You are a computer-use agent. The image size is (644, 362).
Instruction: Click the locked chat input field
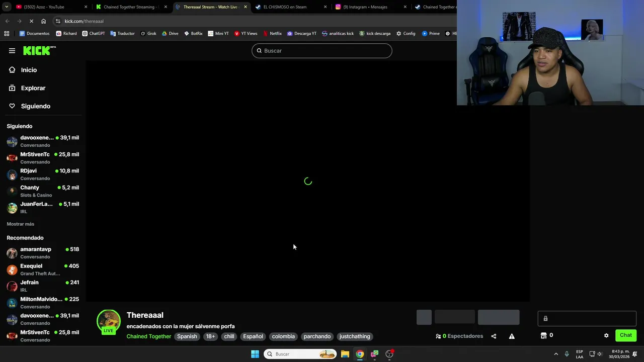click(587, 318)
